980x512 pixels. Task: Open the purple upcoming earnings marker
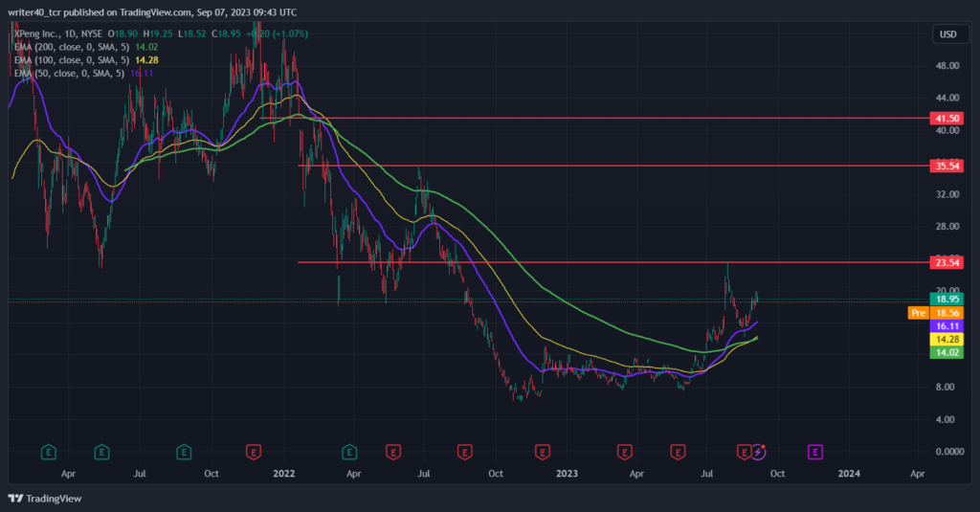tap(815, 452)
